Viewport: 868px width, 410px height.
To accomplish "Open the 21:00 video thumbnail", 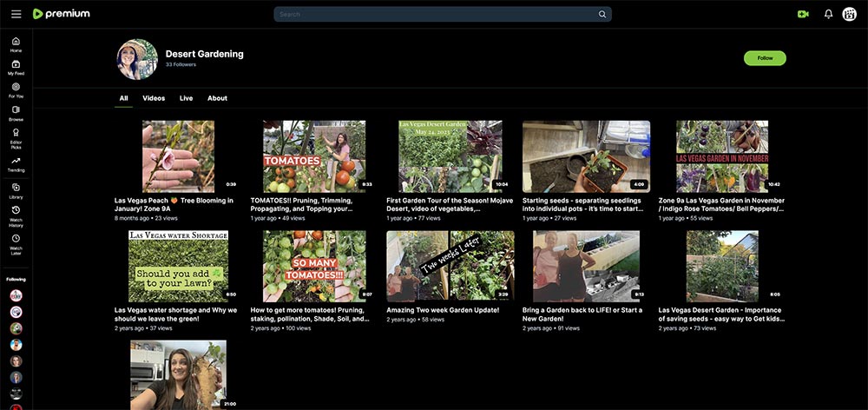I will pyautogui.click(x=178, y=375).
